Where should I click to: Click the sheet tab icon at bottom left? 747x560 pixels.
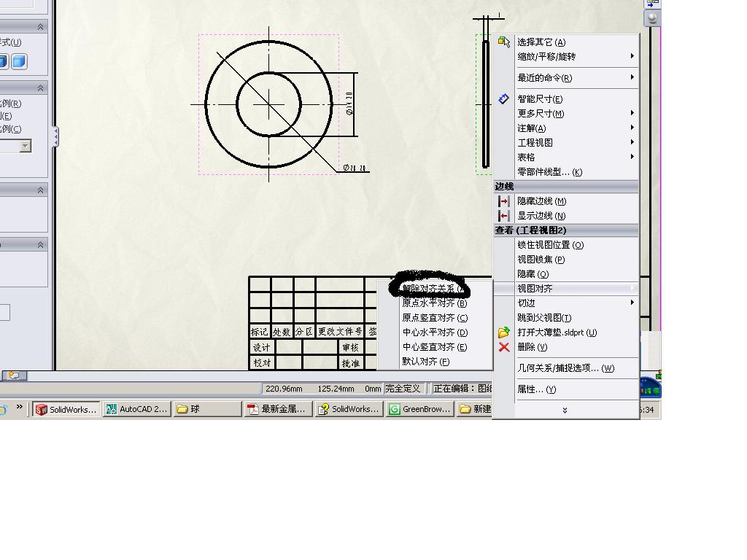click(x=14, y=376)
